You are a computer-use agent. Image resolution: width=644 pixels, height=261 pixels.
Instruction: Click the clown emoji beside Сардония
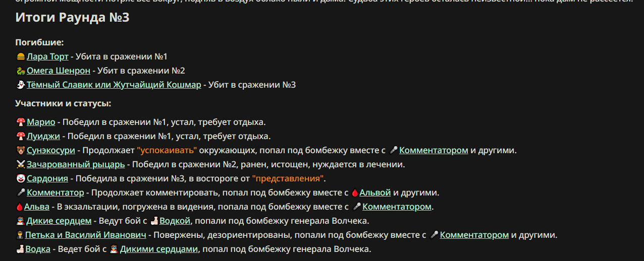[21, 178]
